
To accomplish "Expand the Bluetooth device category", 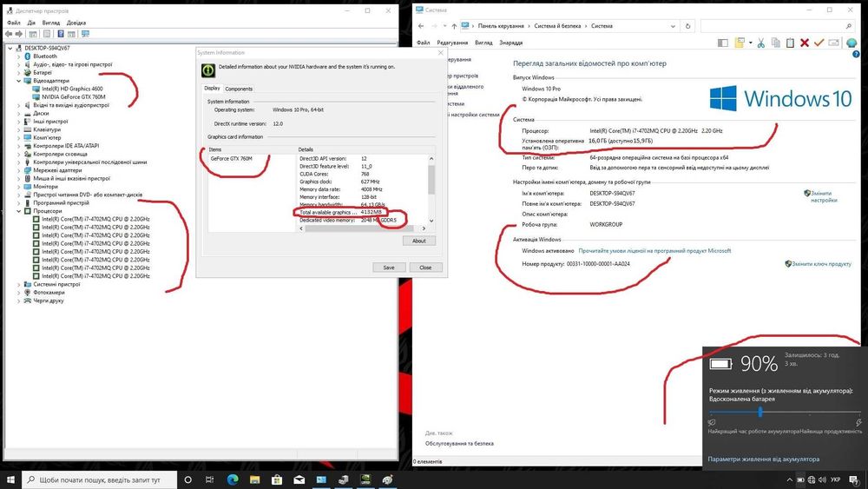I will coord(19,56).
